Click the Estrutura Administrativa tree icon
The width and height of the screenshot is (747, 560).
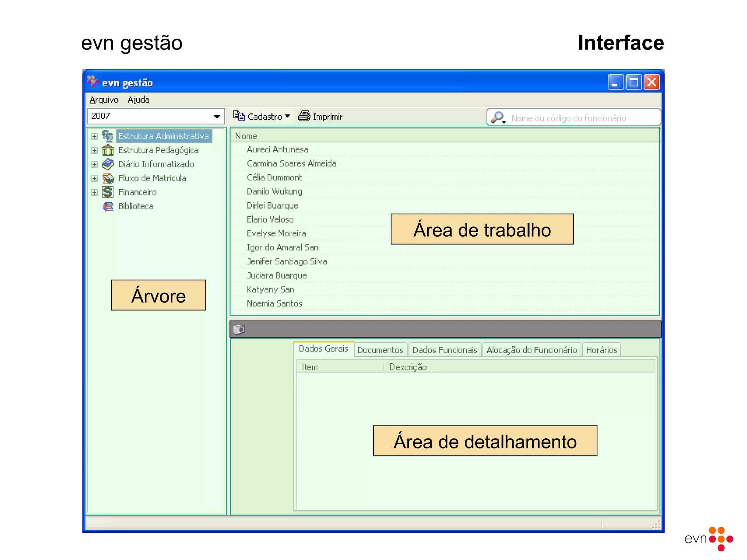tap(108, 136)
